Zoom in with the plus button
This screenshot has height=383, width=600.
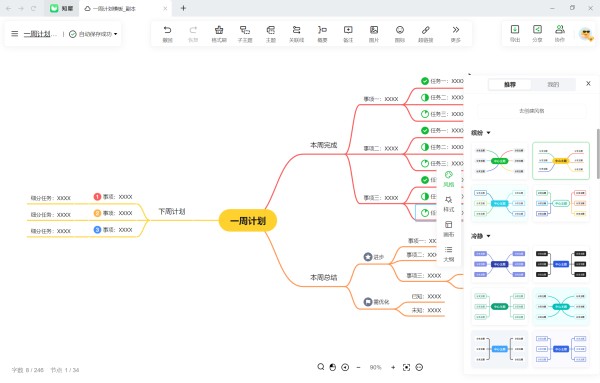tap(393, 367)
